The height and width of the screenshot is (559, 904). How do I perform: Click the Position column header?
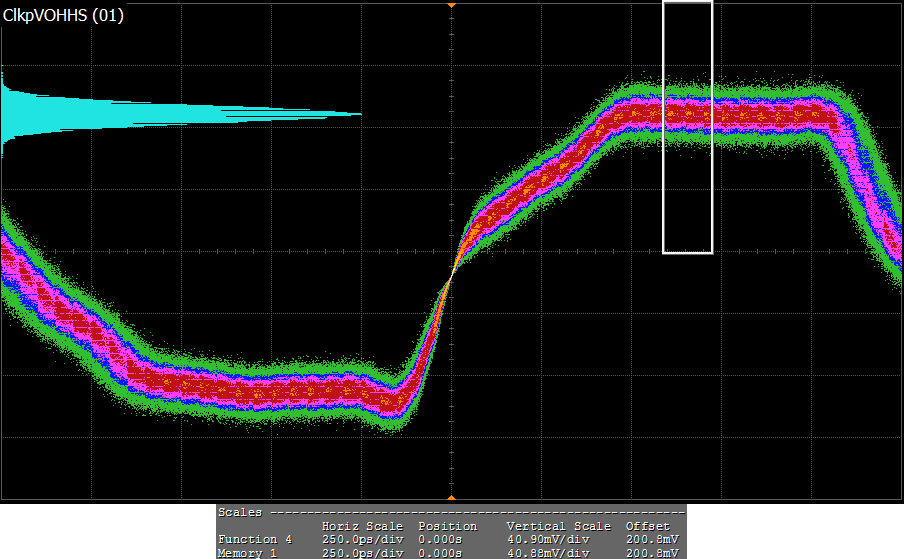(447, 526)
